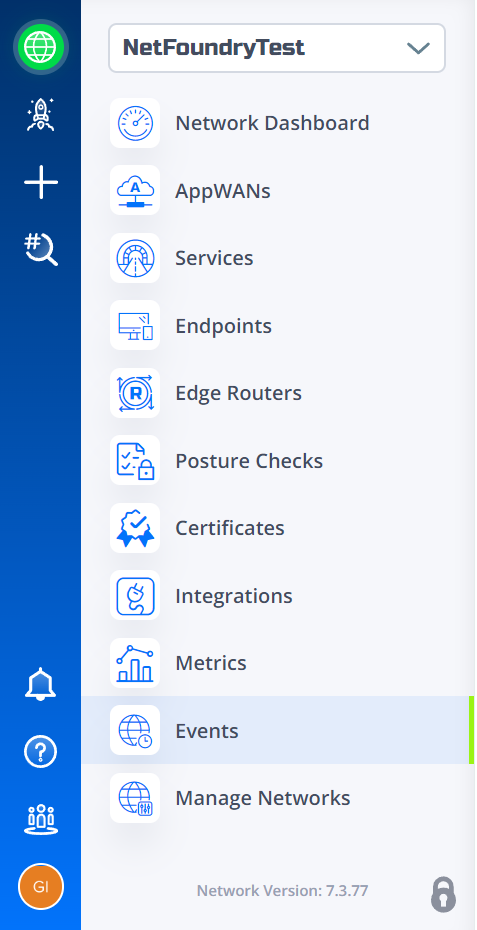This screenshot has width=477, height=930.
Task: Click the GI user avatar
Action: click(x=41, y=887)
